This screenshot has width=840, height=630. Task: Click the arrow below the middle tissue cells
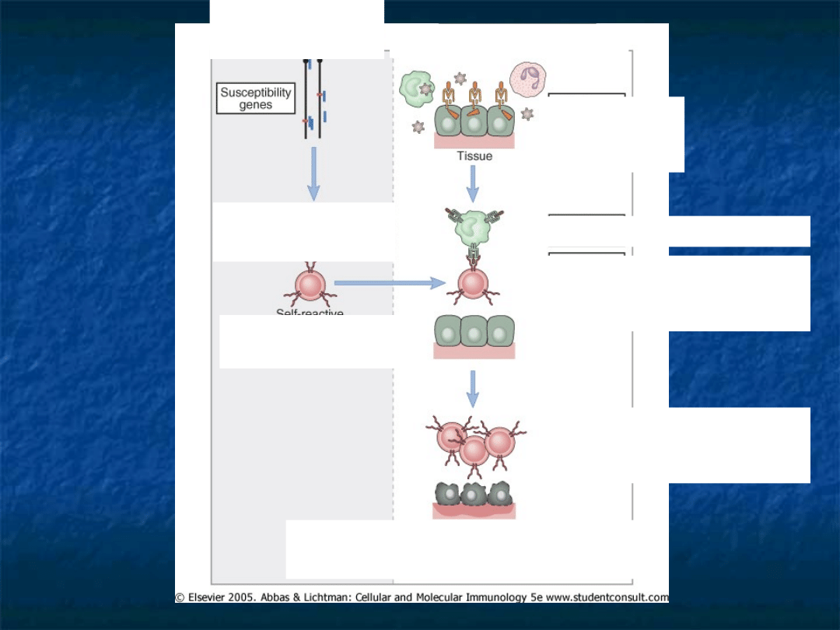(x=472, y=388)
